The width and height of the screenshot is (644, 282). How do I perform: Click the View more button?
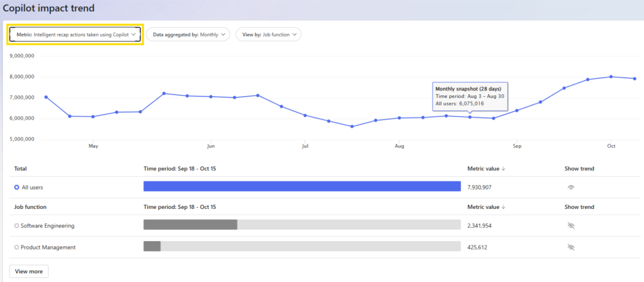coord(28,271)
